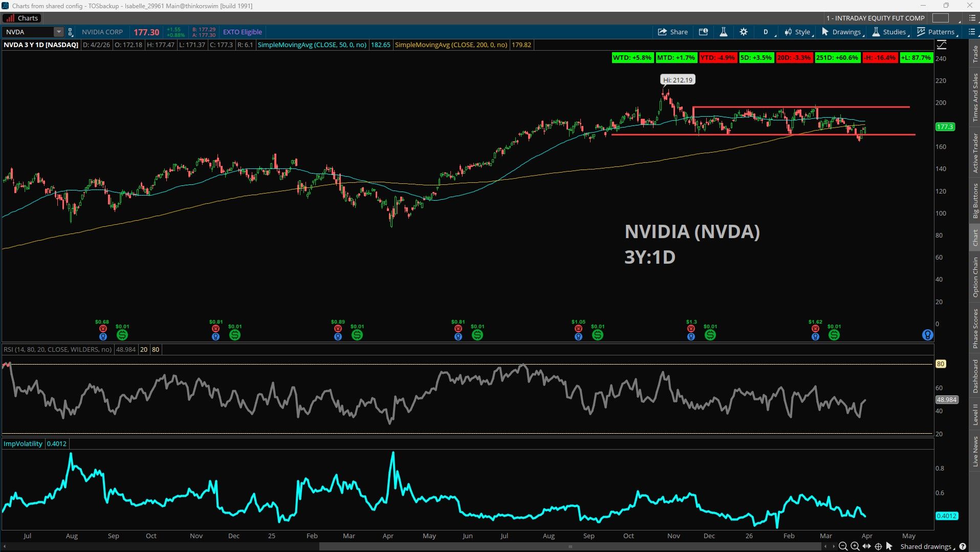Viewport: 980px width, 552px height.
Task: Open the product depth news icon
Action: coord(704,32)
